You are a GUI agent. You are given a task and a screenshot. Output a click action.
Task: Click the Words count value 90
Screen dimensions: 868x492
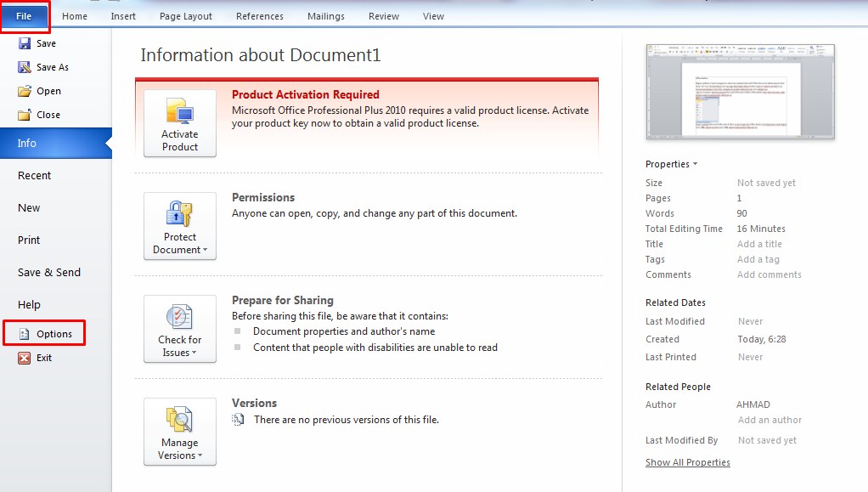click(741, 213)
